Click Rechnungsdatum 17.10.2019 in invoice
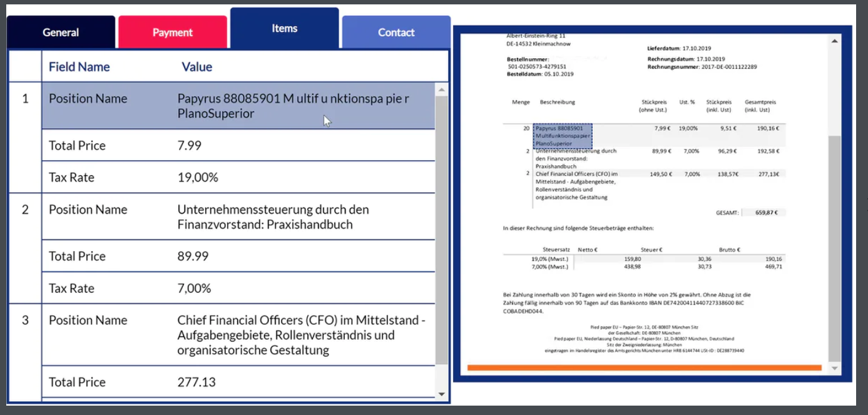Image resolution: width=868 pixels, height=415 pixels. point(686,59)
